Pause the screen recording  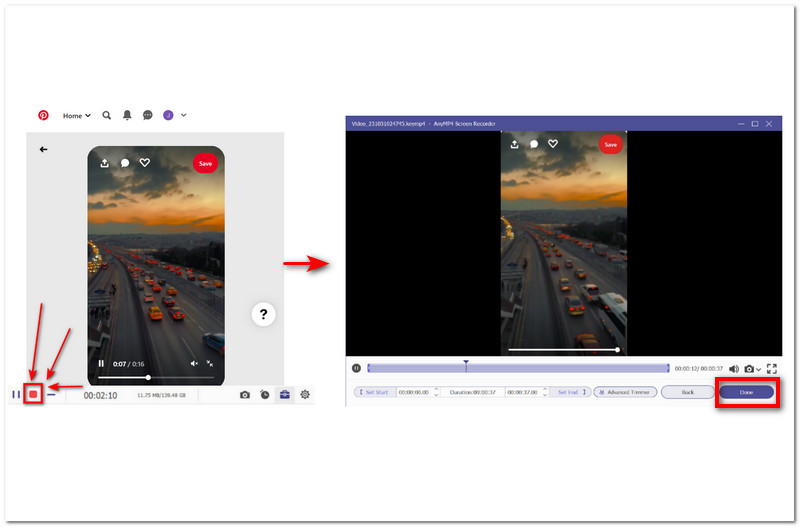coord(15,394)
